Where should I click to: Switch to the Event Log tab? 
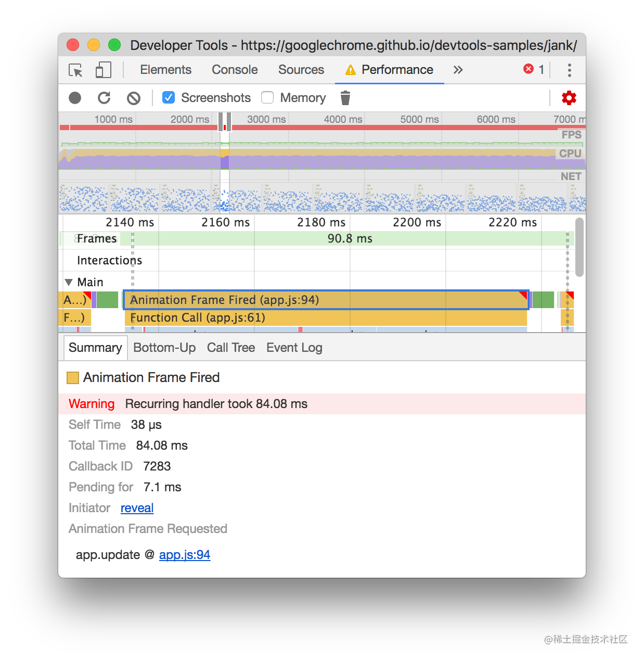click(x=294, y=348)
